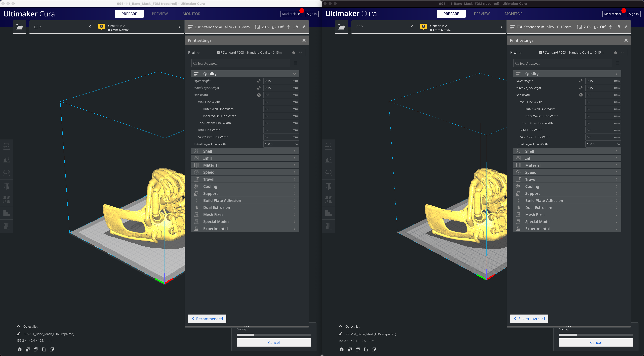Select the Scale tool in right window sidebar

329,160
